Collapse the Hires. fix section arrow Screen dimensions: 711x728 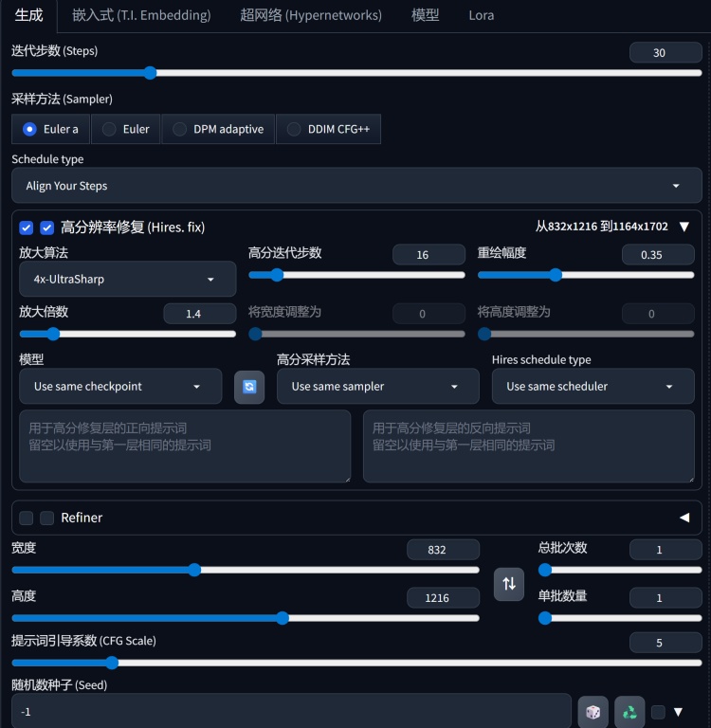point(684,227)
